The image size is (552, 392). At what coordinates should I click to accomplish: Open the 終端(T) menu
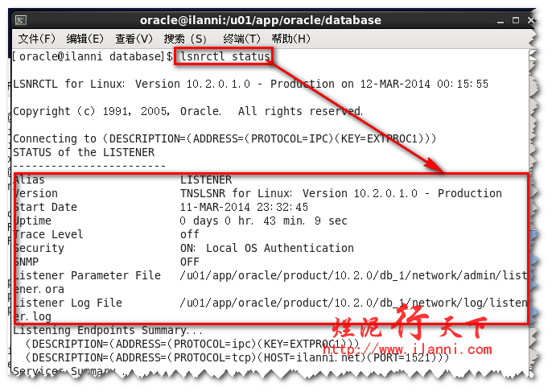(x=241, y=39)
